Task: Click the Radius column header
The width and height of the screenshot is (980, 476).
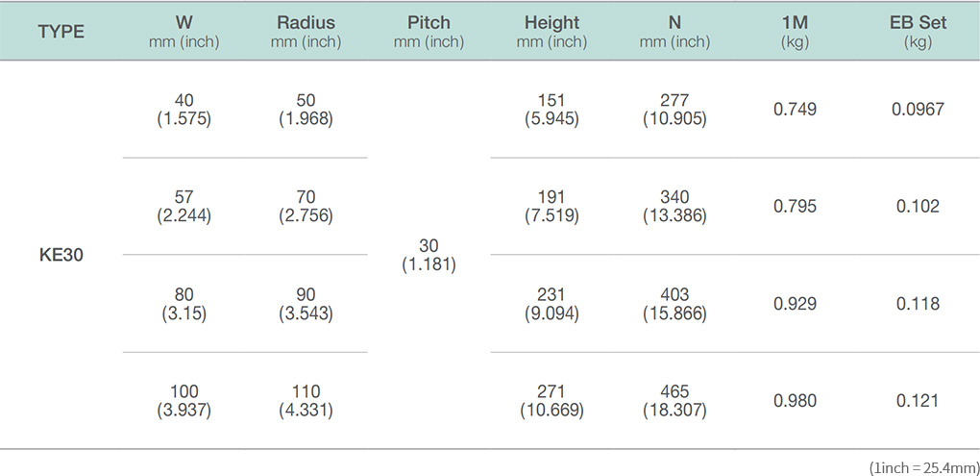Action: coord(306,33)
